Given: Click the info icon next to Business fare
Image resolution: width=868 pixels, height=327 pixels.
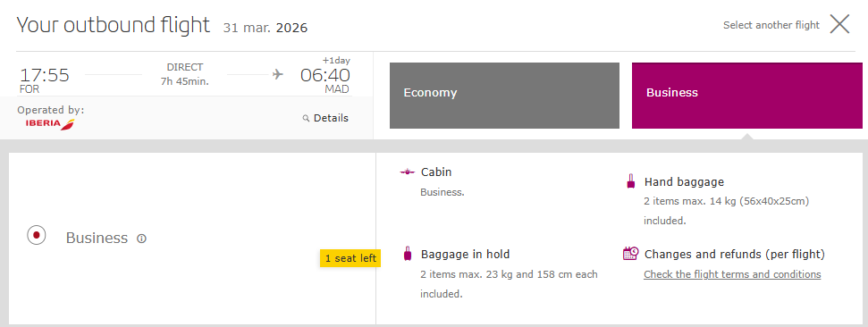Looking at the screenshot, I should pyautogui.click(x=142, y=239).
